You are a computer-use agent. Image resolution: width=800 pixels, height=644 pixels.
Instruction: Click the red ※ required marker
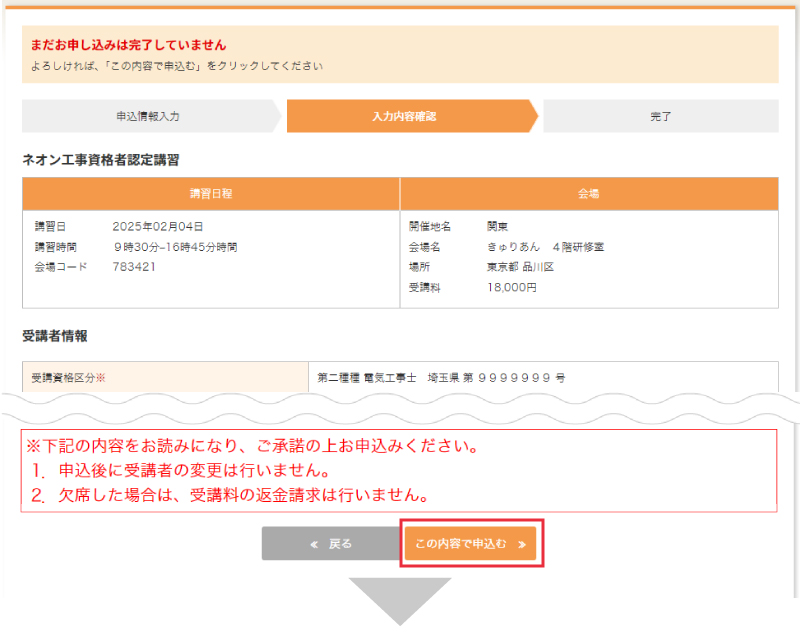click(x=100, y=378)
